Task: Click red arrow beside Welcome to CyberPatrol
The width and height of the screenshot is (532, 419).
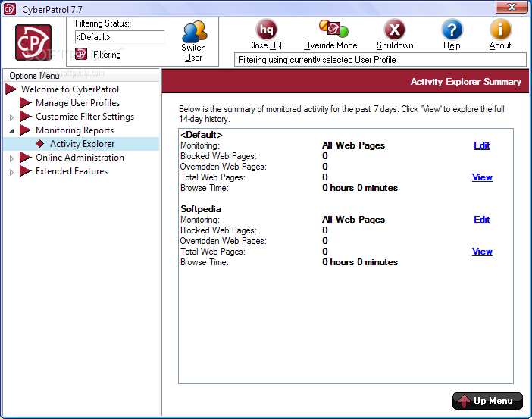Action: coord(11,89)
